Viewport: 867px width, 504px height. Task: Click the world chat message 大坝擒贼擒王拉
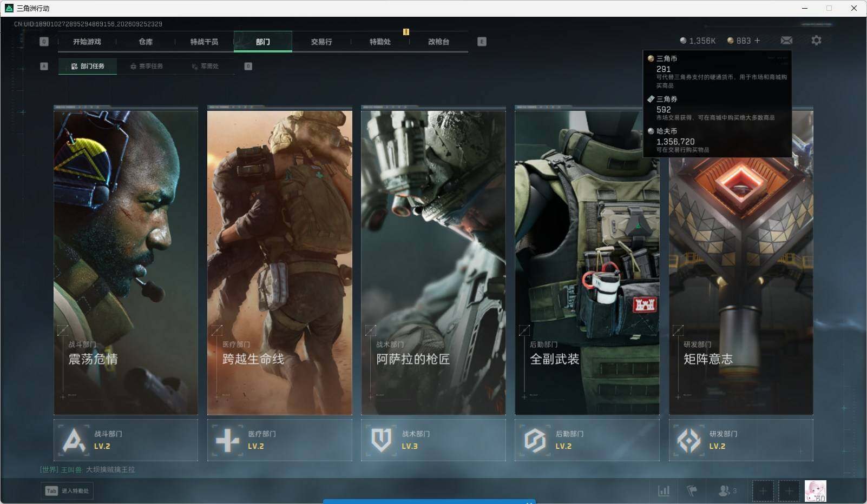(110, 469)
